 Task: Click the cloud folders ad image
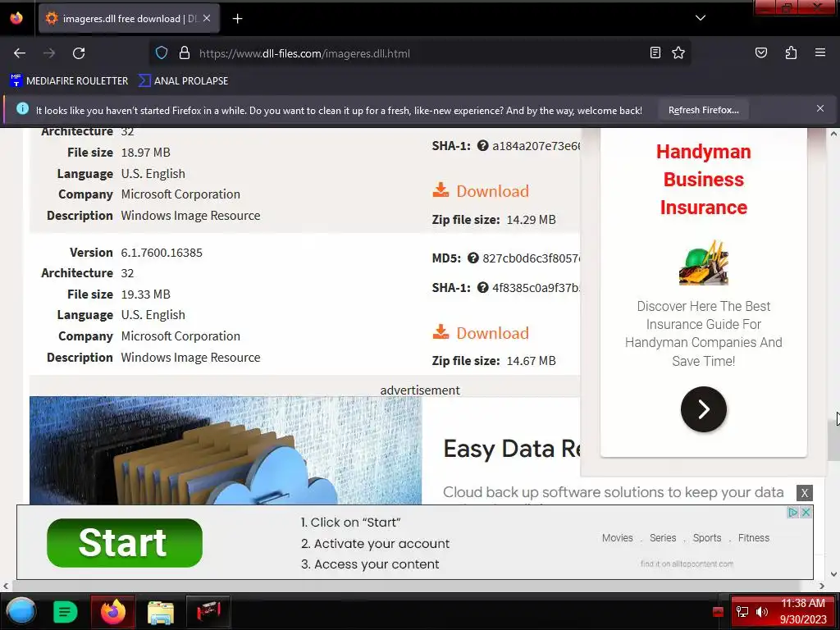click(x=226, y=450)
